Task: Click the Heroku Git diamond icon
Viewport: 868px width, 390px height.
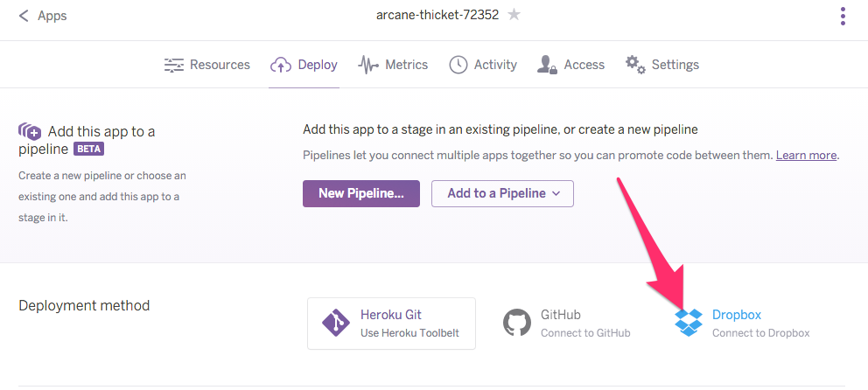Action: 336,324
